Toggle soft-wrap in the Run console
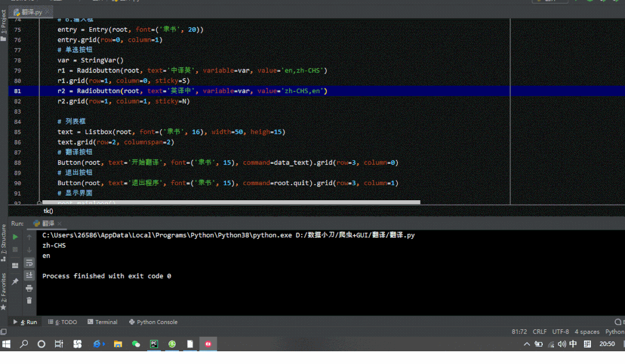The height and width of the screenshot is (364, 625). pos(29,263)
